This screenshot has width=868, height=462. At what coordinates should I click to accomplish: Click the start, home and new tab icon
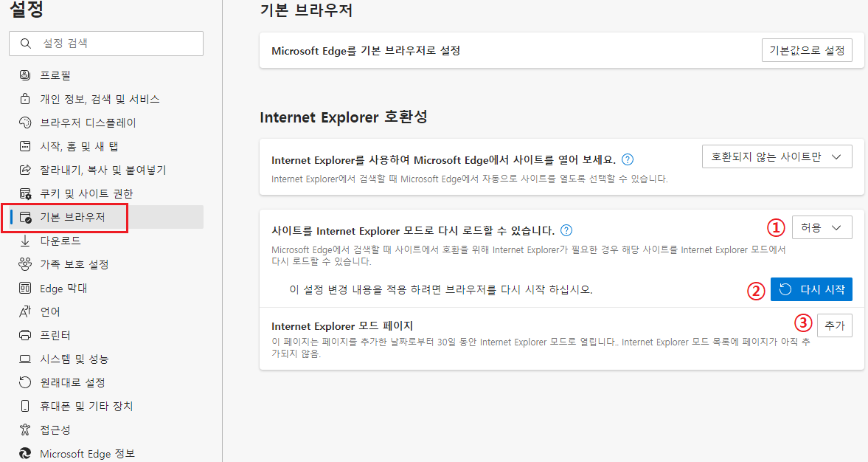coord(25,146)
